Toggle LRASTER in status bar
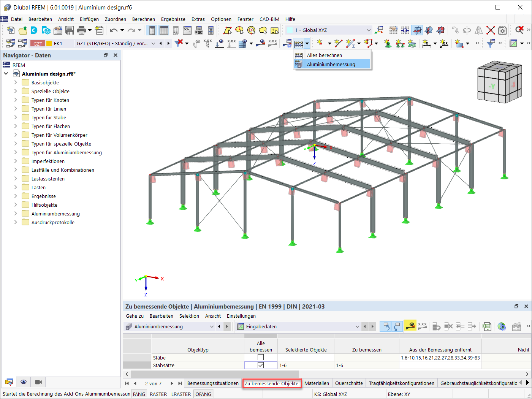This screenshot has height=399, width=532. click(181, 394)
